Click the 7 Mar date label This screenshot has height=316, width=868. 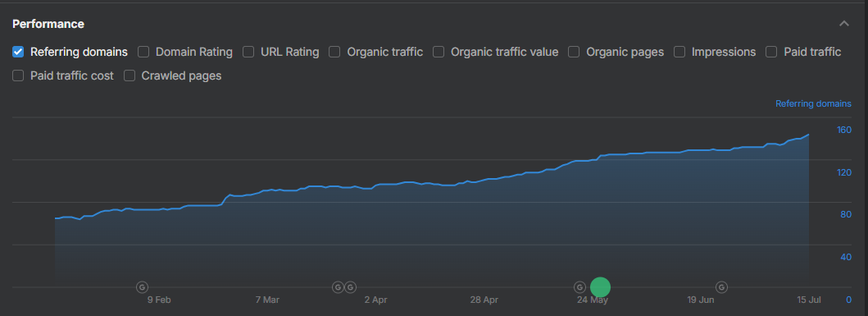(267, 300)
